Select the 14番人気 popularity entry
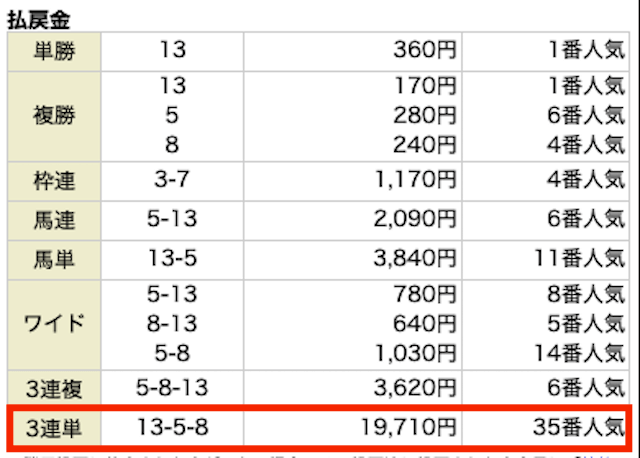 click(x=580, y=354)
